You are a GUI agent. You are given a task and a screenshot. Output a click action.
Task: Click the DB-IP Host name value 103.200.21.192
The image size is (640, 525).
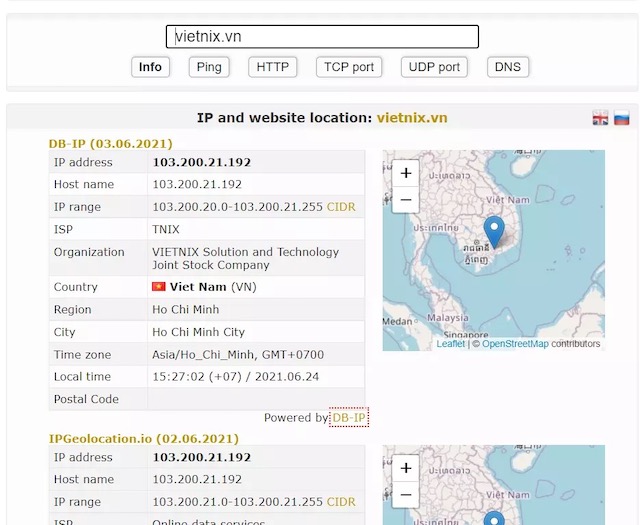click(x=197, y=185)
